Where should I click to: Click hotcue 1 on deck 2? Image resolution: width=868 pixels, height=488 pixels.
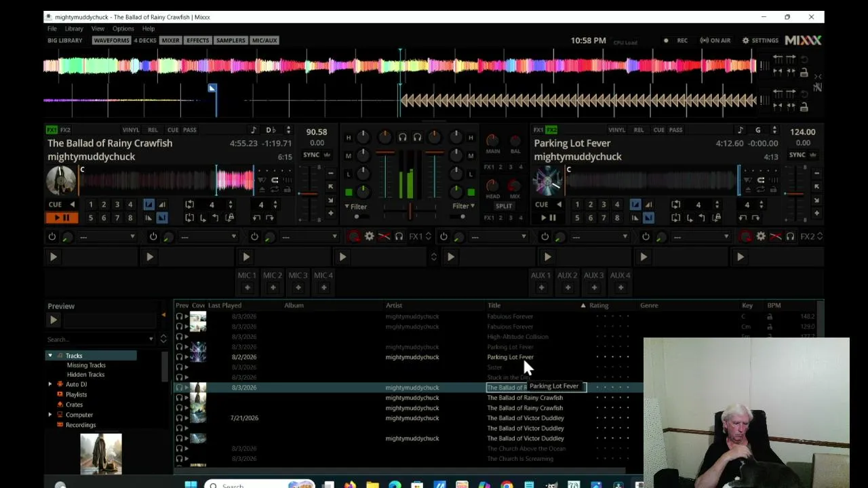pos(577,204)
